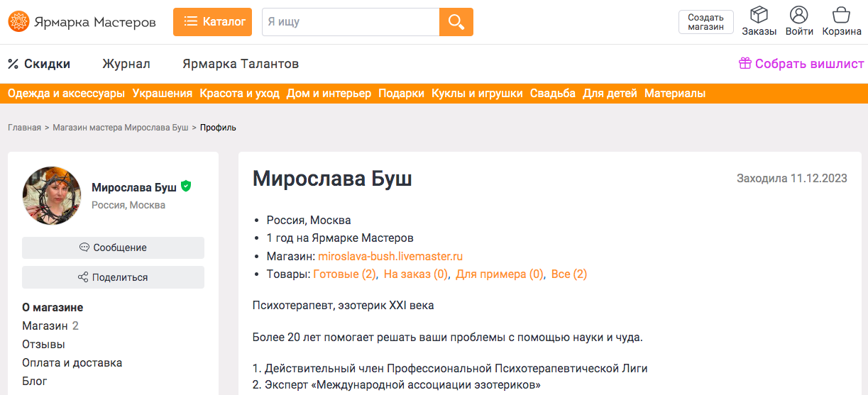Open Подарки category
The image size is (868, 395).
coord(401,94)
